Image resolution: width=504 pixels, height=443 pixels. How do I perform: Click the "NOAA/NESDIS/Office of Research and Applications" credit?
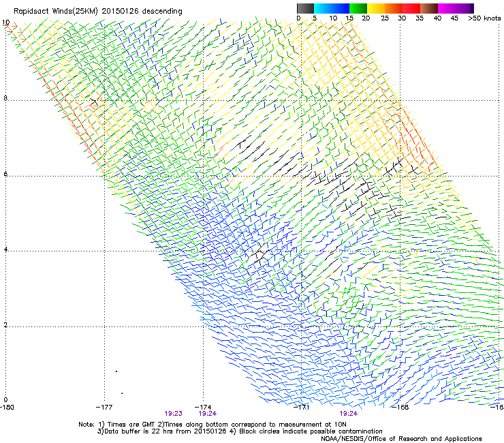(x=401, y=439)
